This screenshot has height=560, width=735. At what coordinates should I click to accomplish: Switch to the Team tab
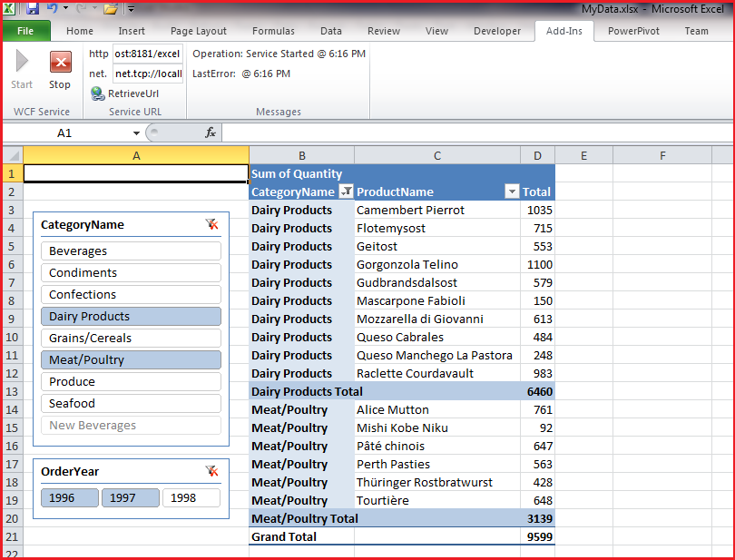click(697, 31)
